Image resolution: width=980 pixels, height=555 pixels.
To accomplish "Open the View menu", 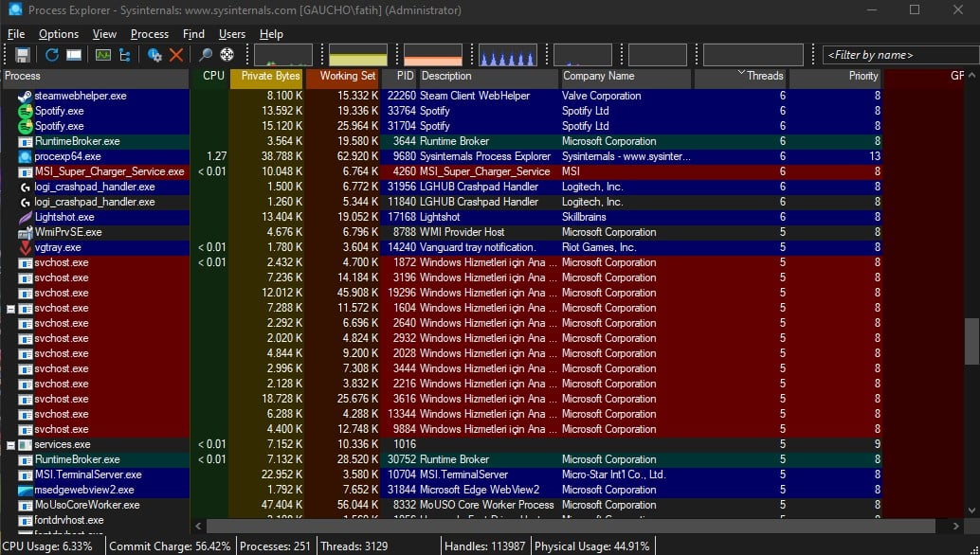I will (104, 34).
